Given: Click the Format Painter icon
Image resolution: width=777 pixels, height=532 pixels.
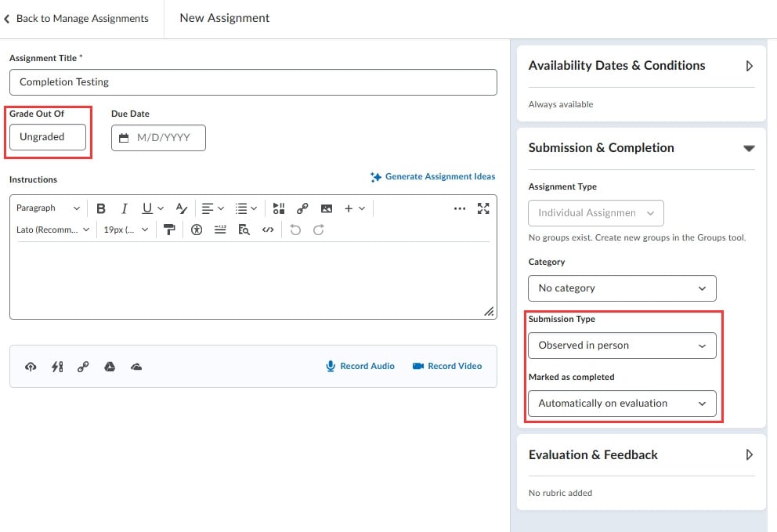Looking at the screenshot, I should coord(169,230).
